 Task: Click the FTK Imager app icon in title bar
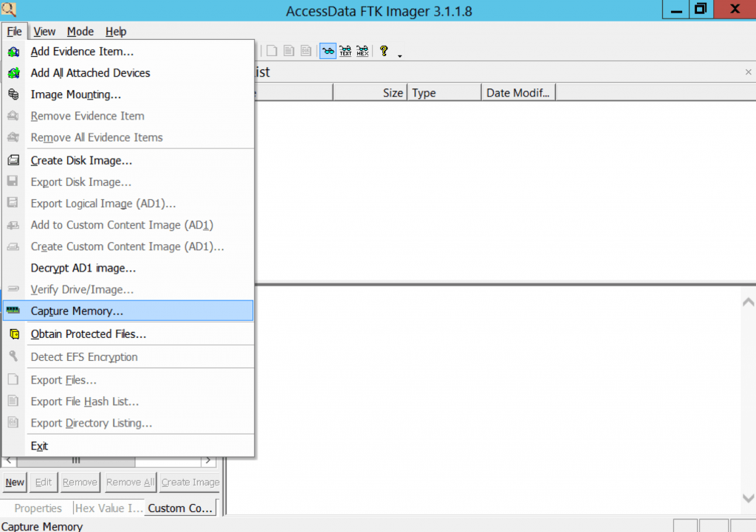click(9, 9)
